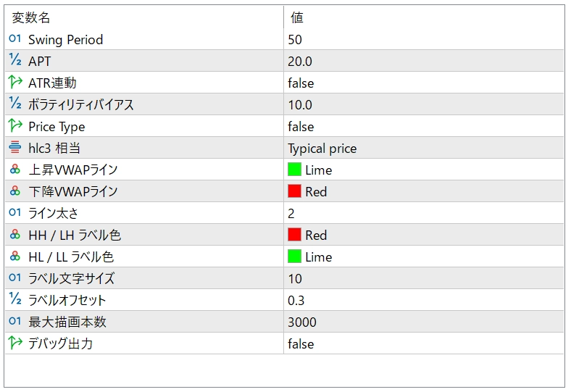Image resolution: width=571 pixels, height=392 pixels.
Task: Open the Typical price dropdown value
Action: coord(322,149)
